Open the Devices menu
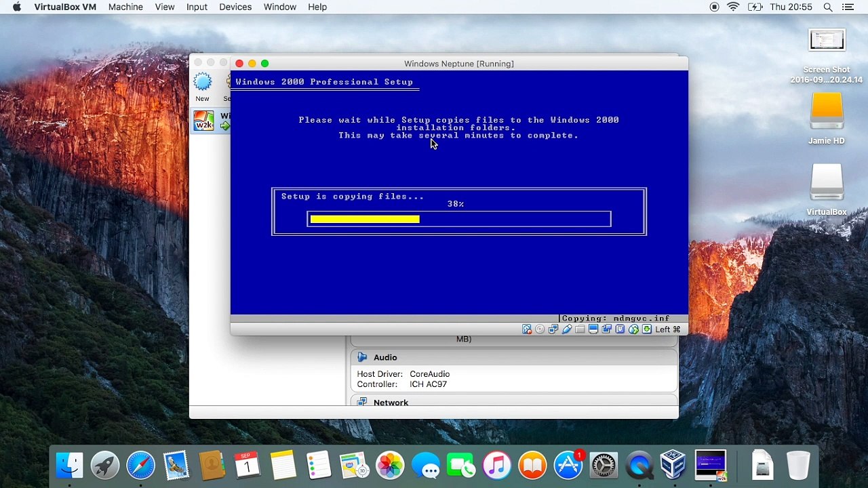The height and width of the screenshot is (488, 868). 235,7
